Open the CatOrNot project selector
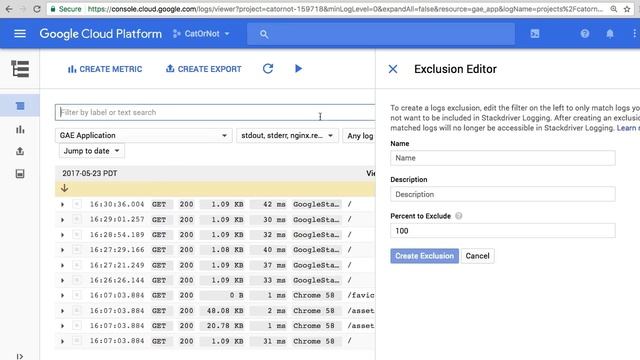Image resolution: width=640 pixels, height=360 pixels. point(201,34)
